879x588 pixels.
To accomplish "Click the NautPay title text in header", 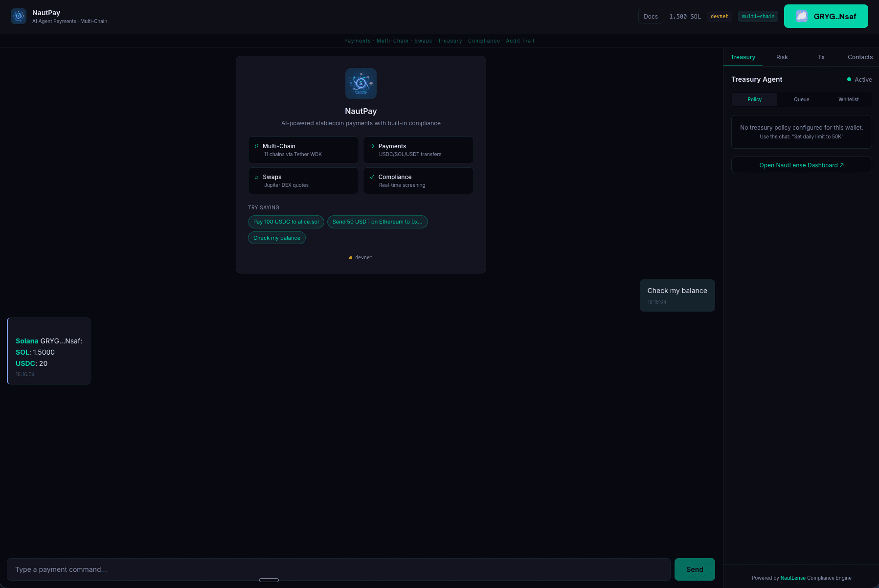I will point(46,13).
